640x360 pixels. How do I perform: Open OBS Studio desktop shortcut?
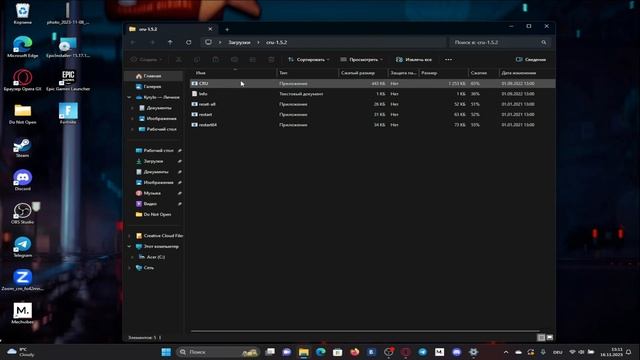(x=22, y=213)
